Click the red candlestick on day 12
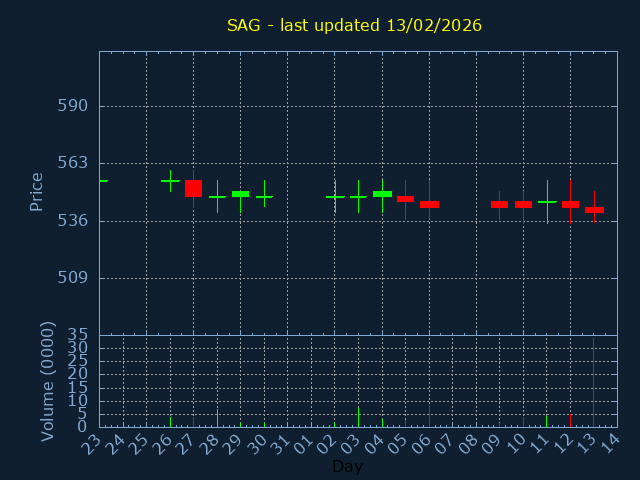The image size is (640, 480). [570, 204]
